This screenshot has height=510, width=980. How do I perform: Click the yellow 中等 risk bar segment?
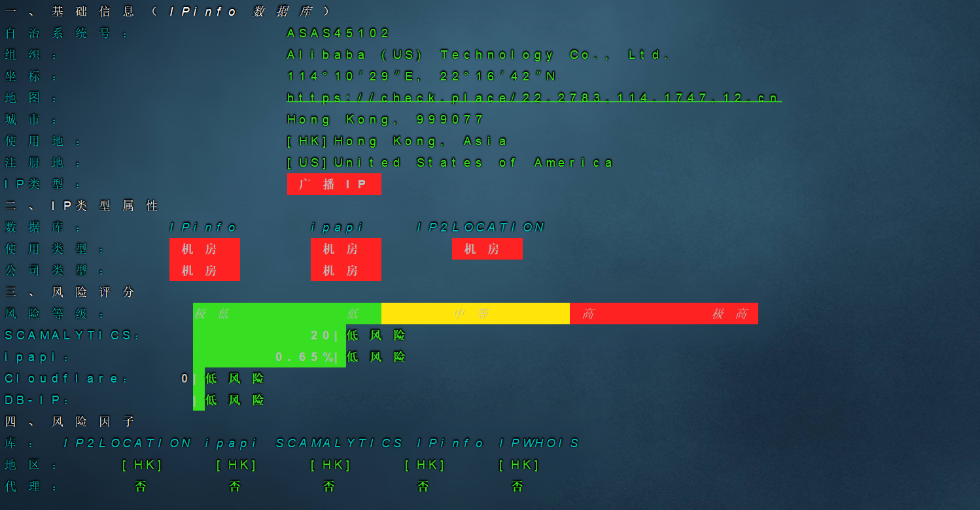[475, 314]
